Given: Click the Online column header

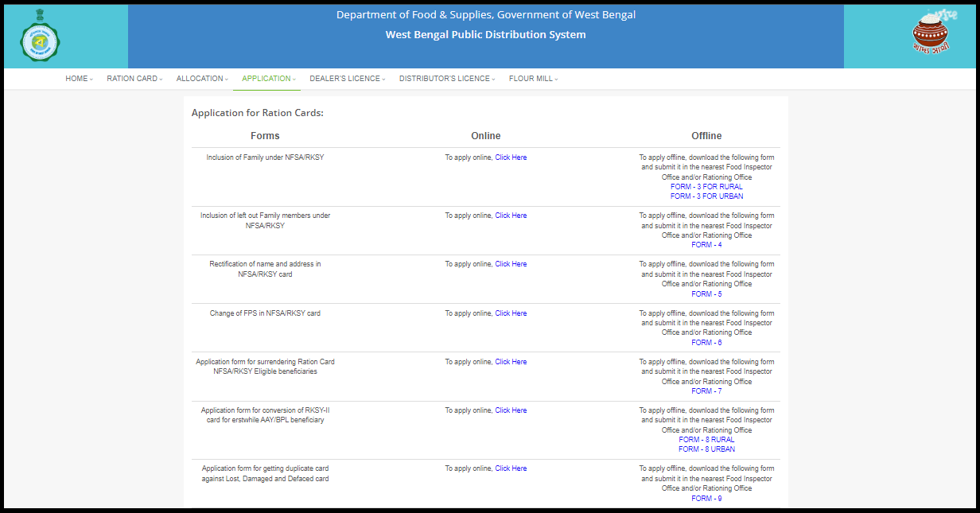Looking at the screenshot, I should pos(486,136).
